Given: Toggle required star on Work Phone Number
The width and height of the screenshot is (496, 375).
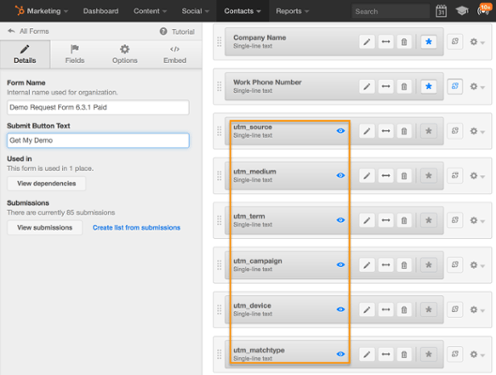Looking at the screenshot, I should [x=428, y=86].
